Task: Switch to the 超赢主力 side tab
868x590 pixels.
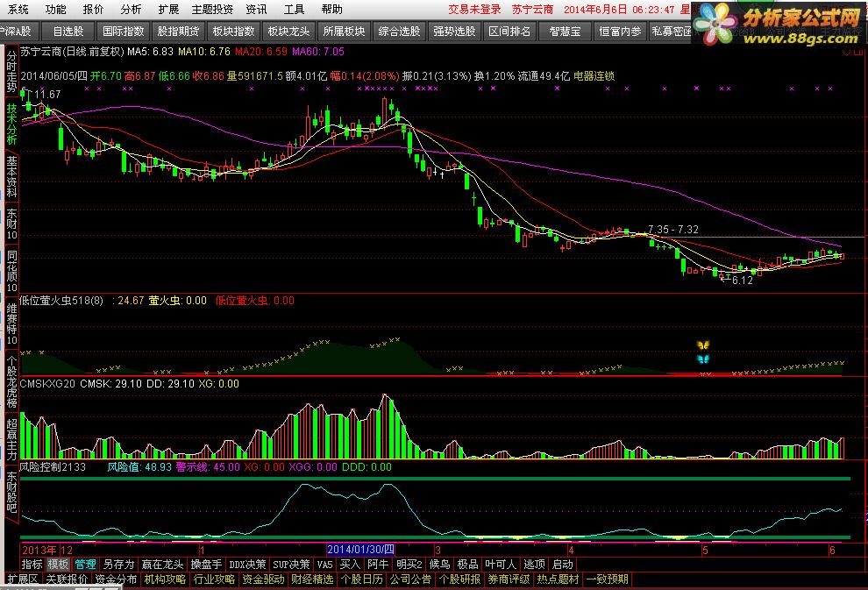Action: (x=11, y=439)
